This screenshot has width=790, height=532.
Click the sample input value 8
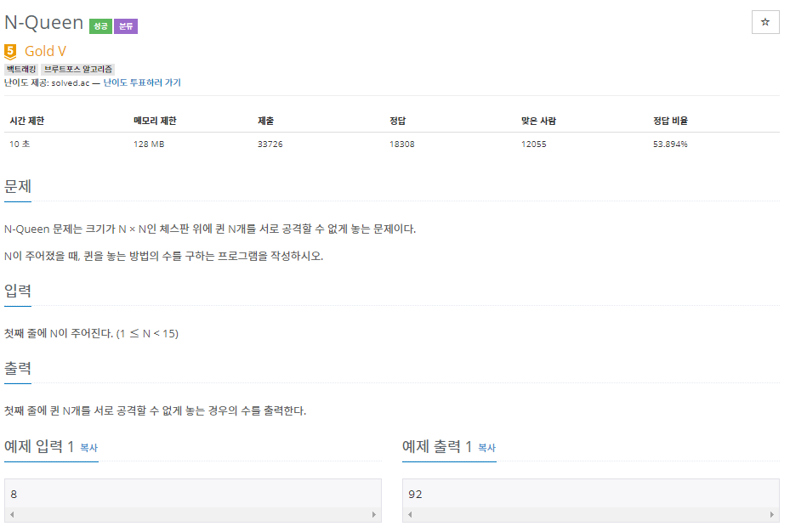point(14,495)
